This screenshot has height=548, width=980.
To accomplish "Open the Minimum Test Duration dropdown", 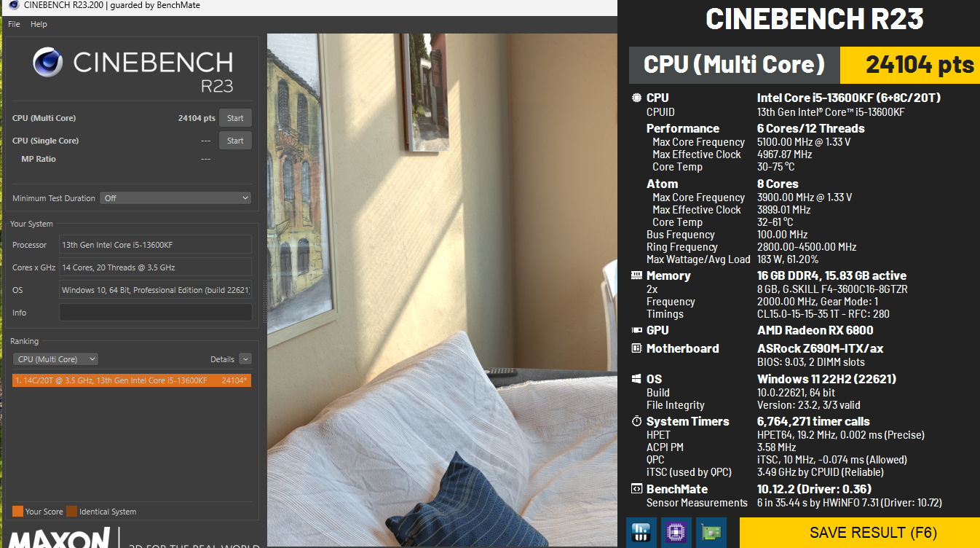I will 175,198.
